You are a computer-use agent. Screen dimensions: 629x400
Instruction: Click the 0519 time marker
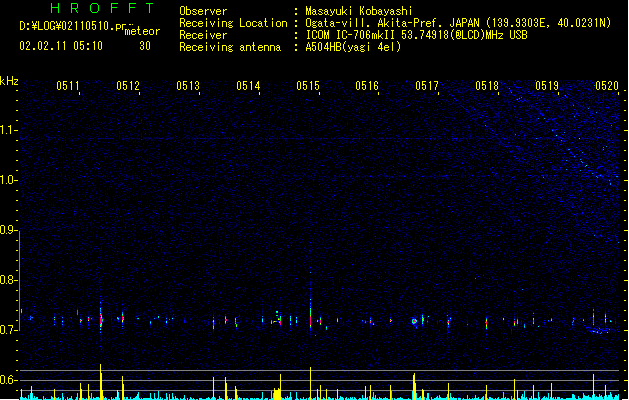click(x=547, y=86)
